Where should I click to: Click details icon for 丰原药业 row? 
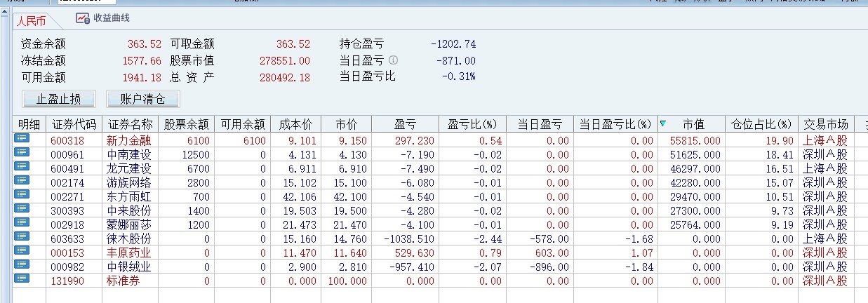tap(22, 251)
